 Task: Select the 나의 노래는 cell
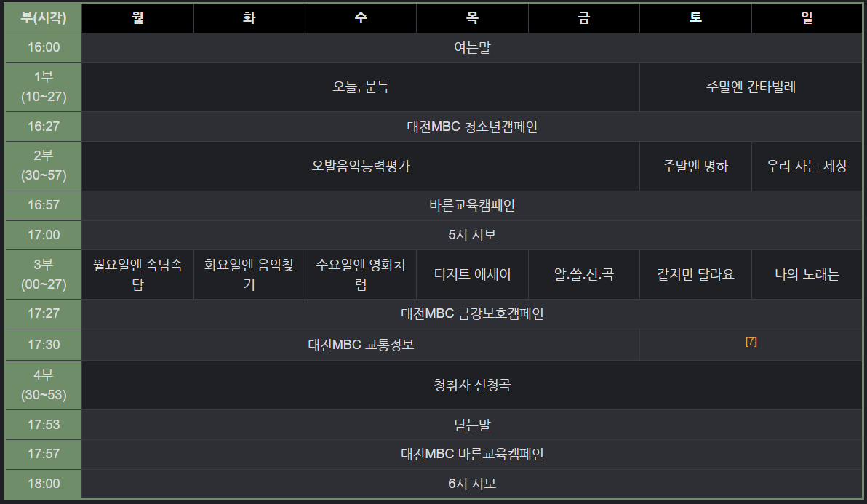[807, 275]
